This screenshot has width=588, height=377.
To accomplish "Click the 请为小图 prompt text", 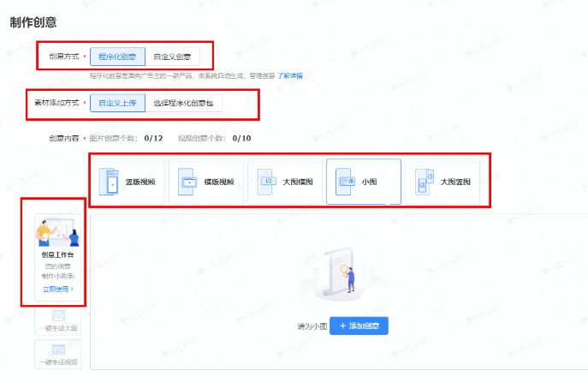I will (x=312, y=326).
